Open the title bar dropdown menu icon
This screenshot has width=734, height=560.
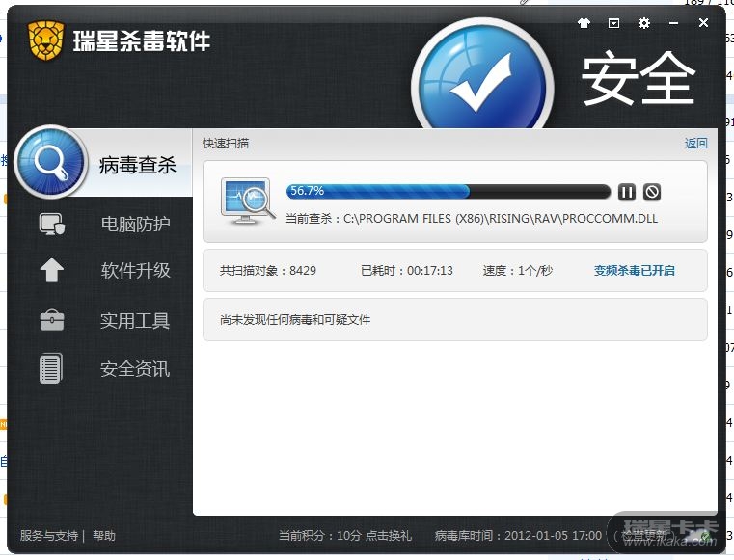coord(613,23)
